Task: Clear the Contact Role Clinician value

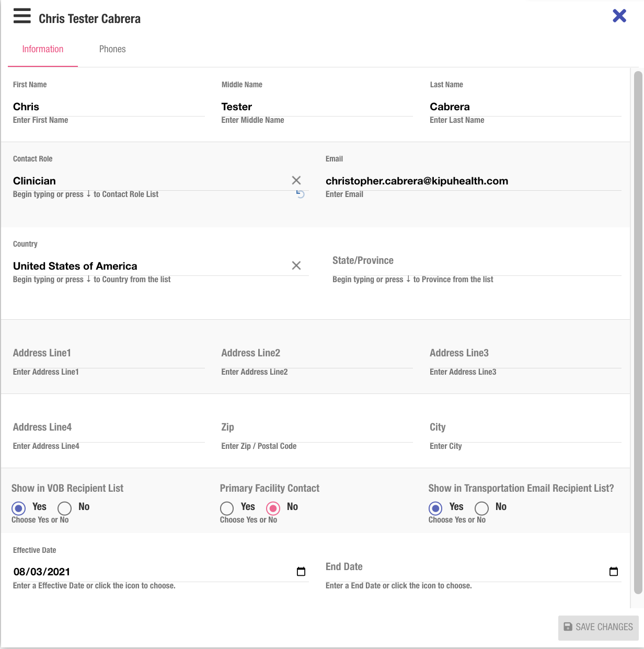Action: click(296, 180)
